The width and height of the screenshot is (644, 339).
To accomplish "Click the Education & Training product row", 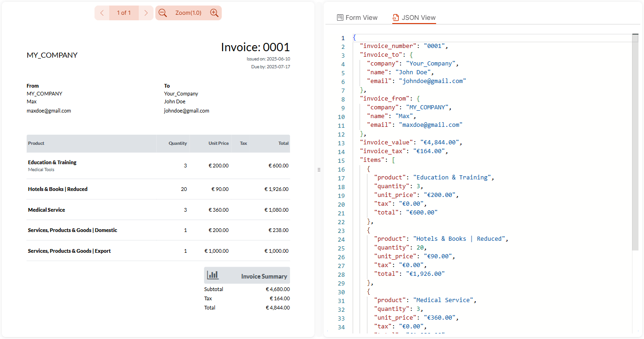I will tap(158, 166).
